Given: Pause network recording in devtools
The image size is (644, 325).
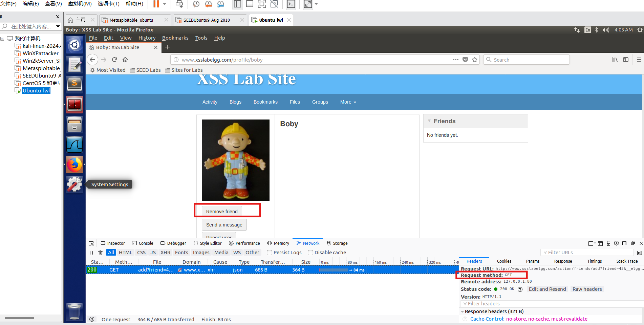Looking at the screenshot, I should 91,253.
